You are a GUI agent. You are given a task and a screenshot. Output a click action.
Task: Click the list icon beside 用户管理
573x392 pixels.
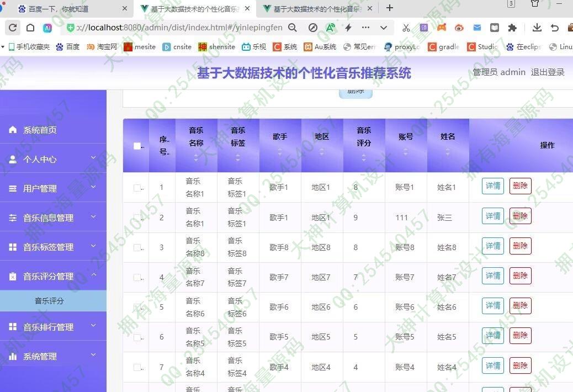(x=13, y=188)
